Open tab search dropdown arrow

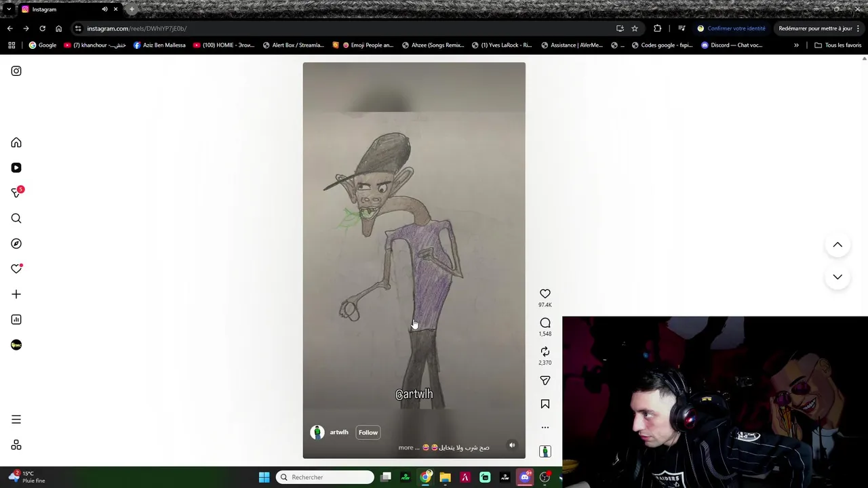point(8,9)
